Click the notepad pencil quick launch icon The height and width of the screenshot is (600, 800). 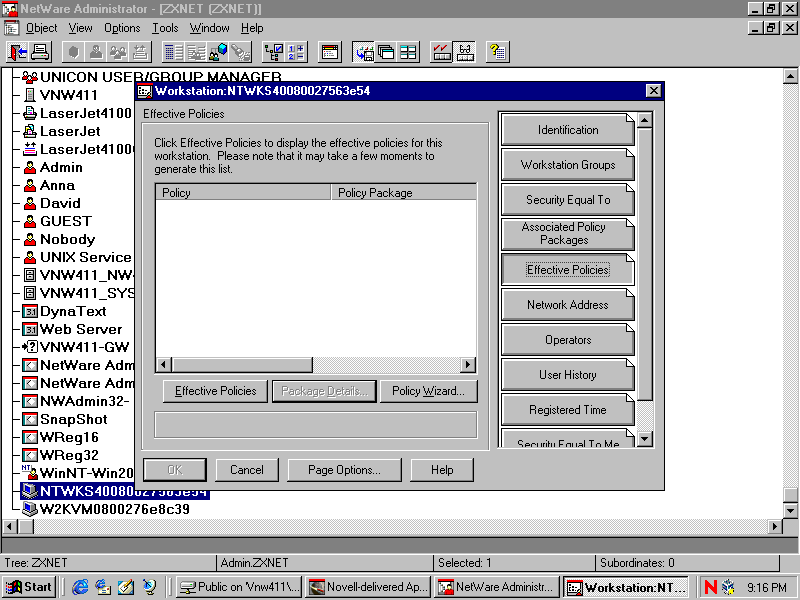coord(126,587)
